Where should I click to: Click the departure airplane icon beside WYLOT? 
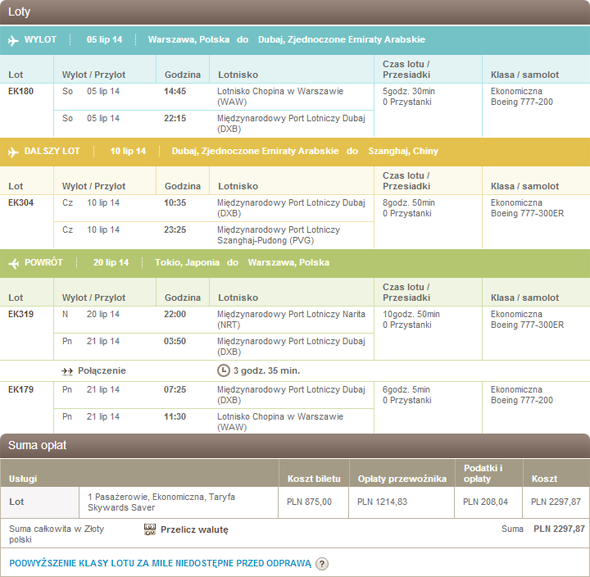[13, 40]
